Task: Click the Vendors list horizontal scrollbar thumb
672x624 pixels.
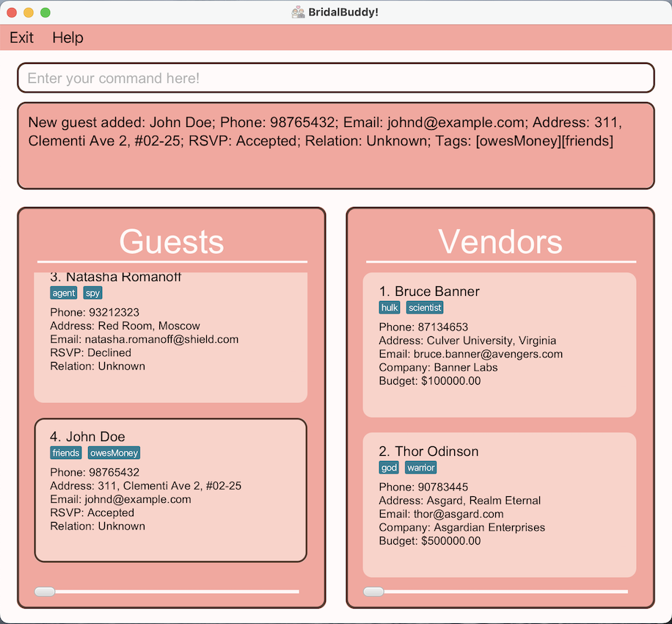Action: coord(373,592)
